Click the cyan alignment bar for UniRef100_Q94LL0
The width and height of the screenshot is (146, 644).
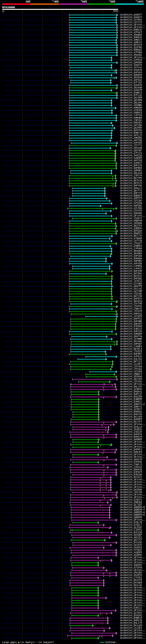(89, 188)
